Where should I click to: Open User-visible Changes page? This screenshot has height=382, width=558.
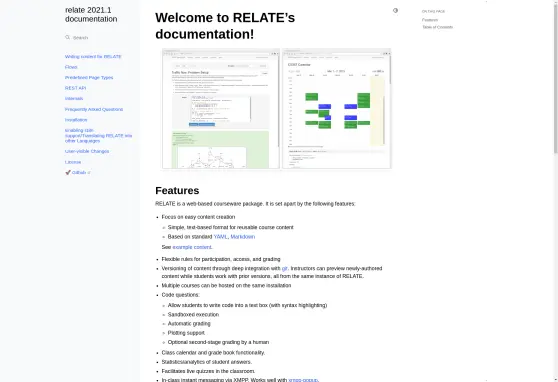coord(87,151)
